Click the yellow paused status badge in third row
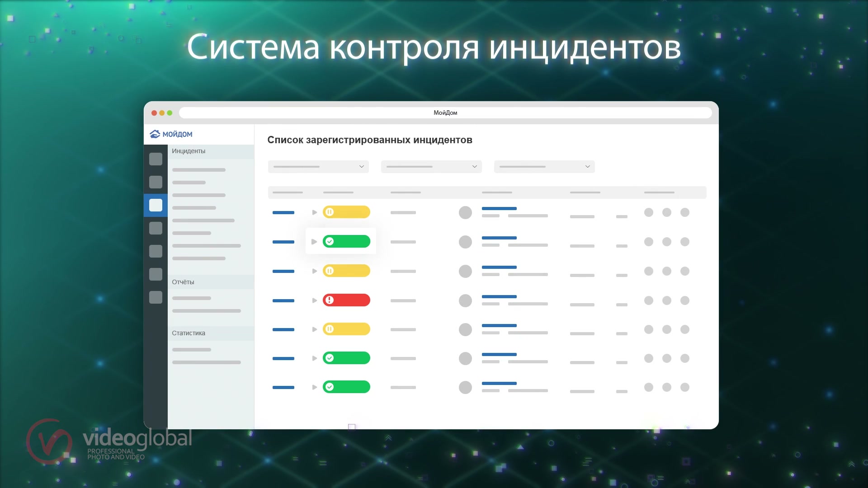Screen dimensions: 868x488 [x=346, y=271]
